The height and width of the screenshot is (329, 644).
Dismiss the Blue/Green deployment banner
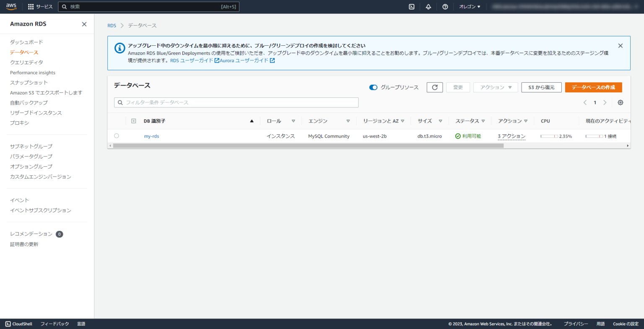[x=620, y=45]
